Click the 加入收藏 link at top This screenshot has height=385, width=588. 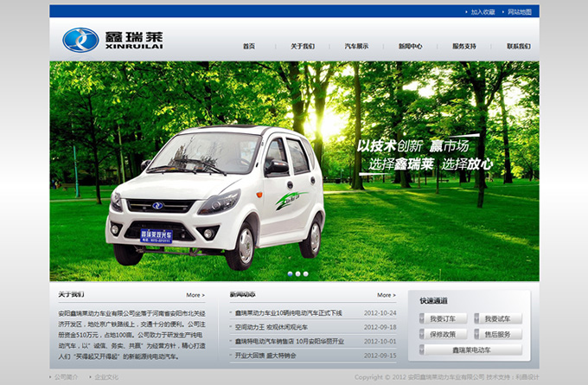click(483, 12)
